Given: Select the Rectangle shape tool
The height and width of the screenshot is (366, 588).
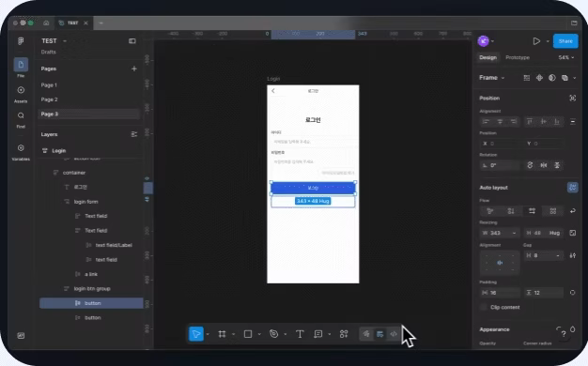Looking at the screenshot, I should (248, 334).
